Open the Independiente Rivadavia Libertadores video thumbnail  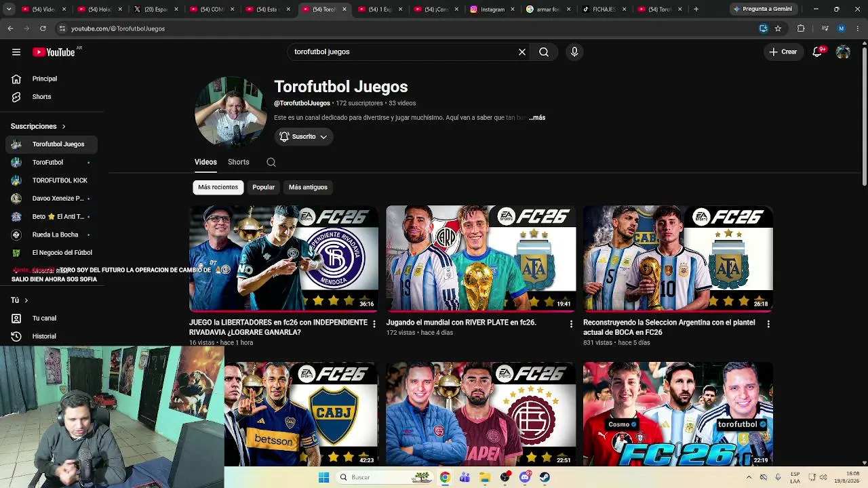(x=284, y=258)
